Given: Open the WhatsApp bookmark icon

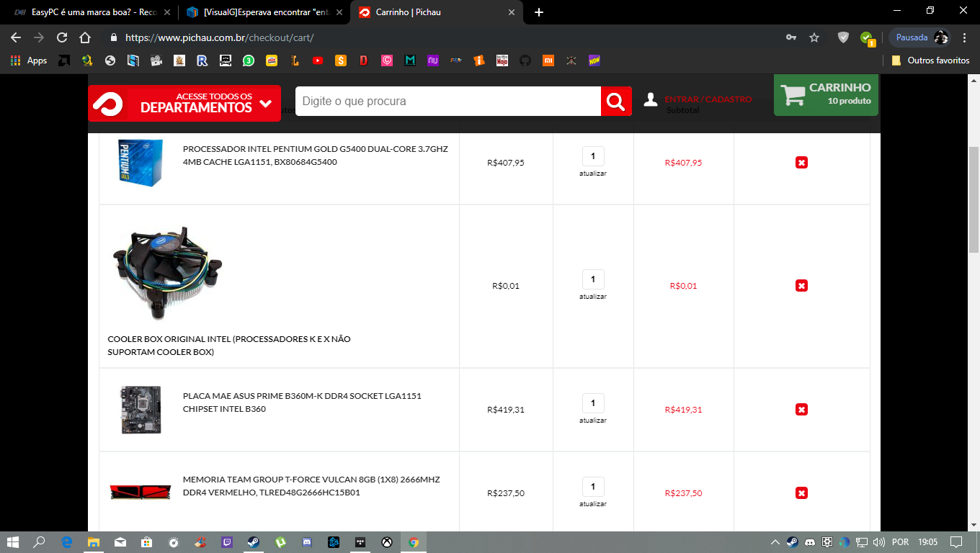Looking at the screenshot, I should coord(249,60).
